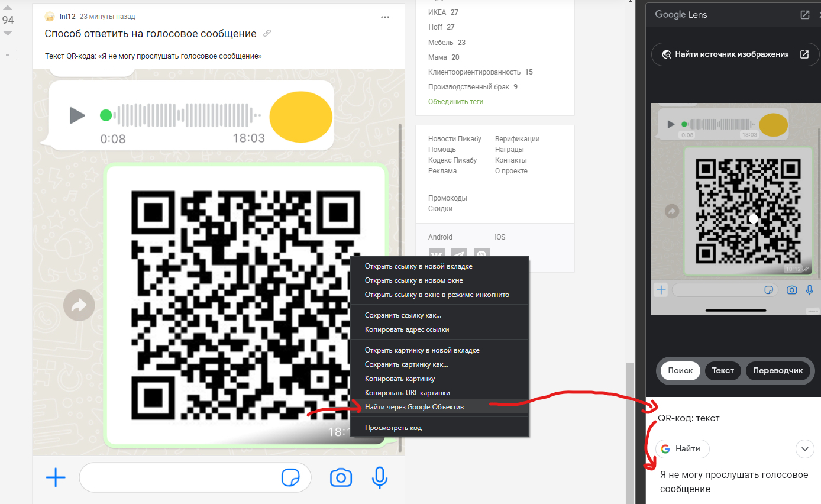
Task: Open the Клиентоориентированность tag
Action: 474,72
